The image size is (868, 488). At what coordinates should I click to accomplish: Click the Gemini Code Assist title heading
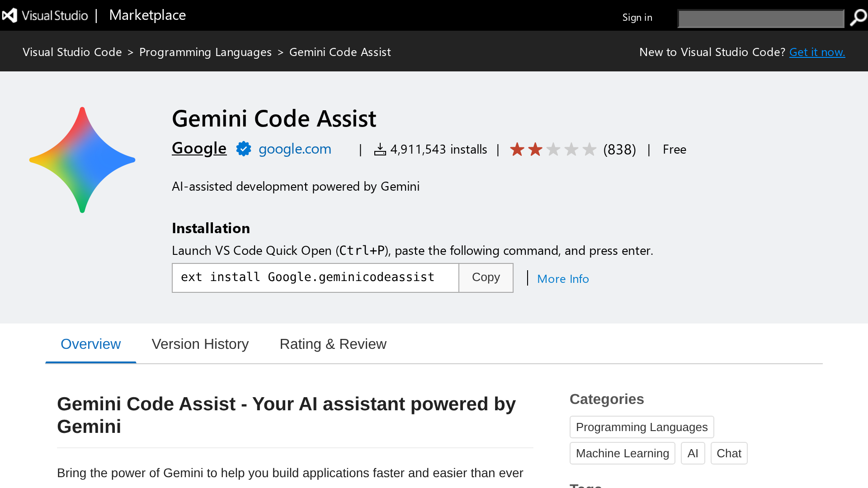274,118
